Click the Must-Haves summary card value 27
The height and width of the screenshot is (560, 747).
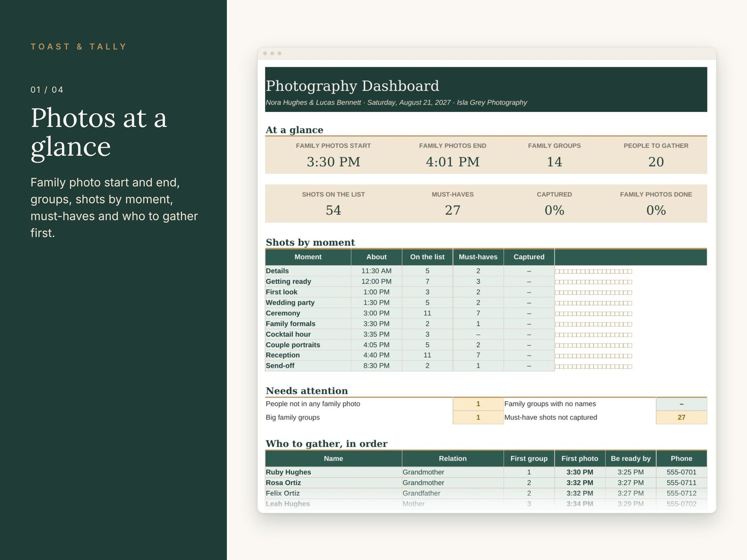[452, 210]
